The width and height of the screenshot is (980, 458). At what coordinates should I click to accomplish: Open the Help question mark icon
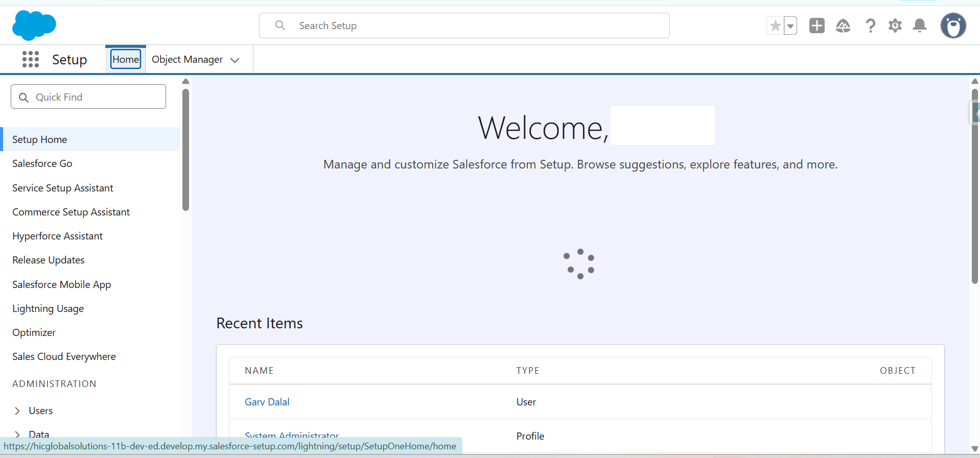(870, 26)
